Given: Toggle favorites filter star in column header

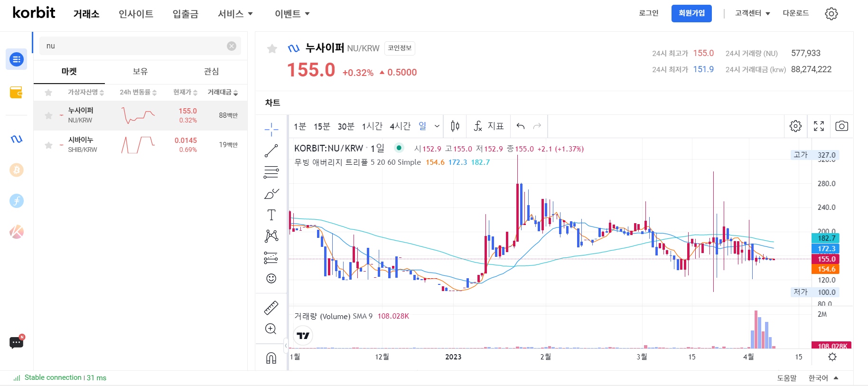Looking at the screenshot, I should click(x=48, y=93).
